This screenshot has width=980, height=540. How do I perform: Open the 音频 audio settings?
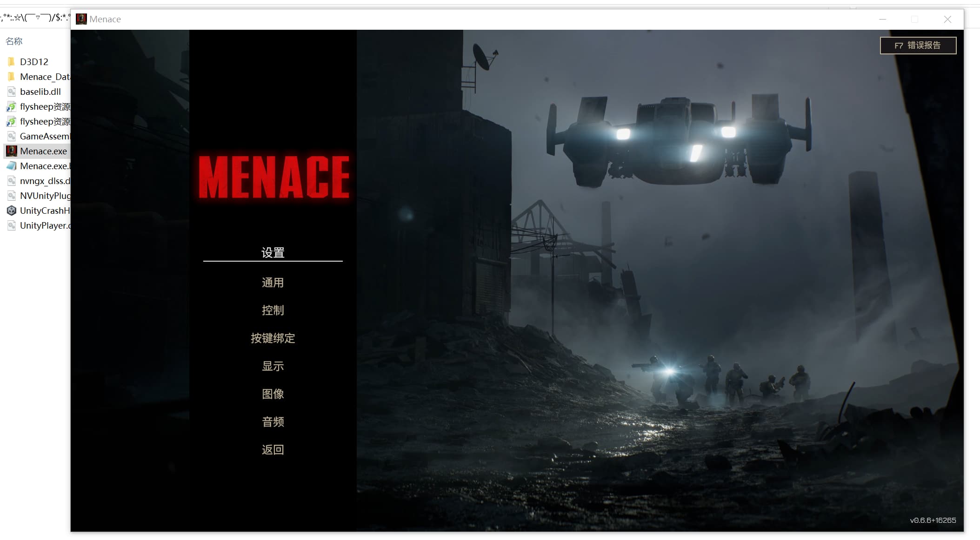coord(273,422)
